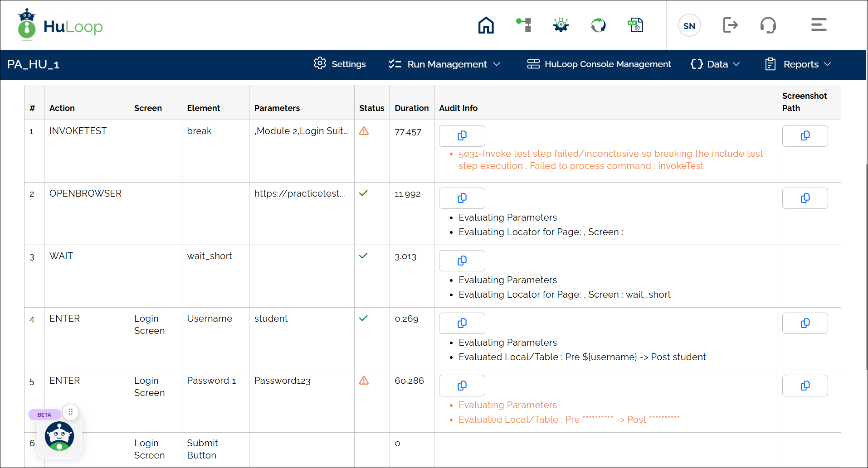
Task: Open HuLoop Console Management
Action: point(599,64)
